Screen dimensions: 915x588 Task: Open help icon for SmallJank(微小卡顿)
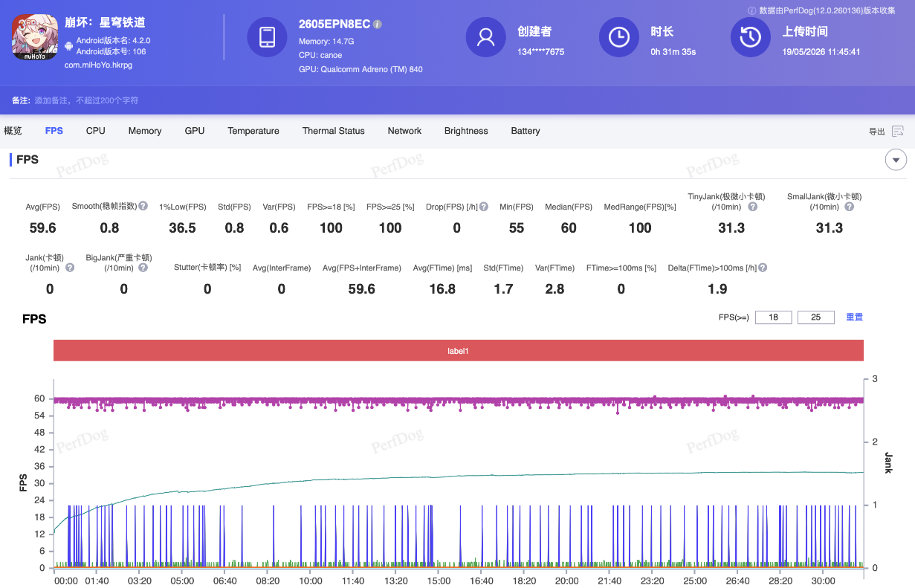coord(849,207)
